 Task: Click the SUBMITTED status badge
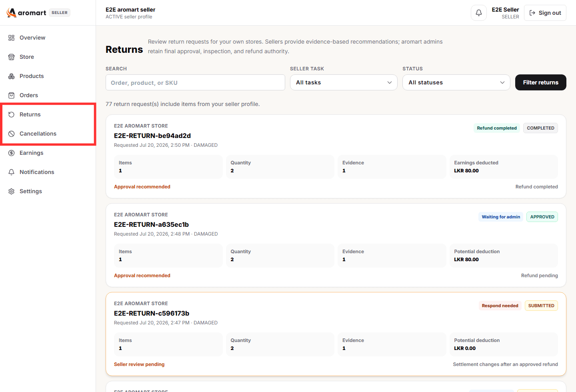(541, 306)
